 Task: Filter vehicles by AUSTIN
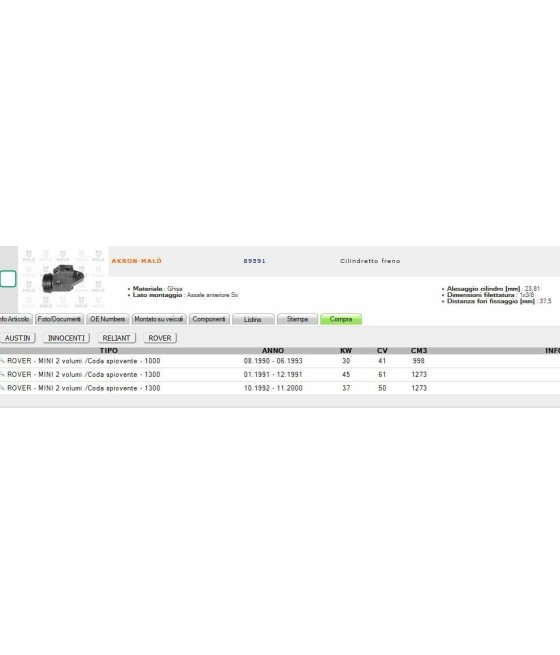(x=18, y=338)
